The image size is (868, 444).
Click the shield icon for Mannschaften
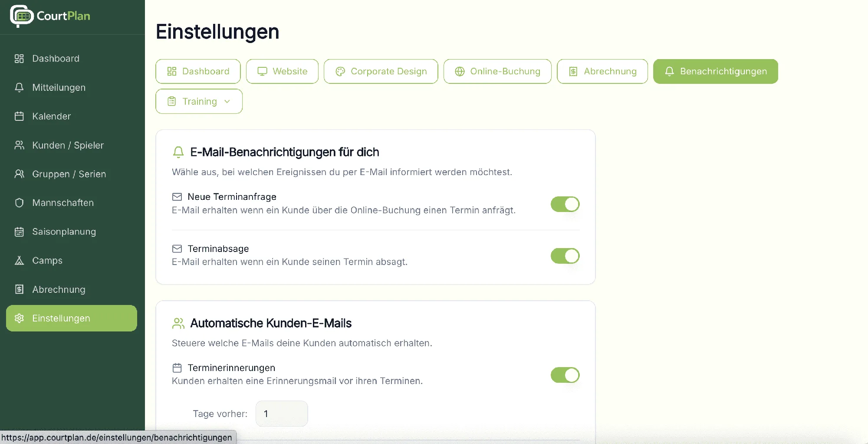19,203
